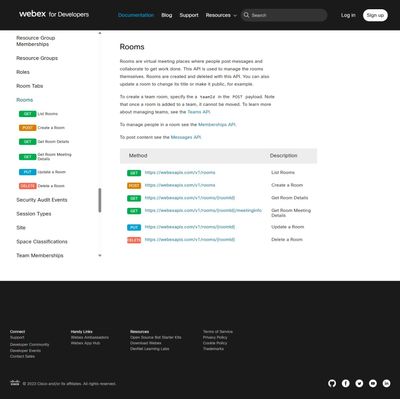Screen dimensions: 400x399
Task: Open the Documentation tab
Action: coord(136,15)
